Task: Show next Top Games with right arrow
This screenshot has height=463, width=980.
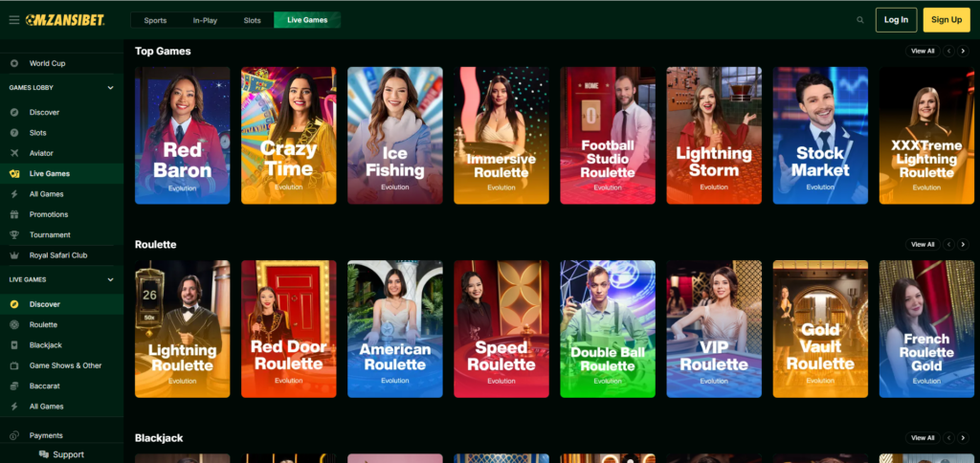Action: pyautogui.click(x=963, y=52)
